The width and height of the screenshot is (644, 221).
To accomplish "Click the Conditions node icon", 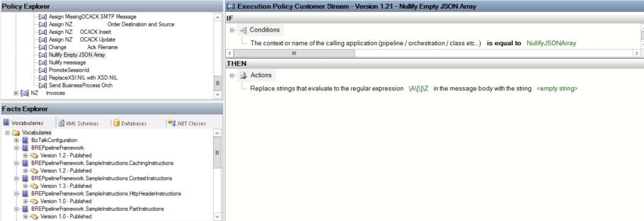I will [243, 30].
